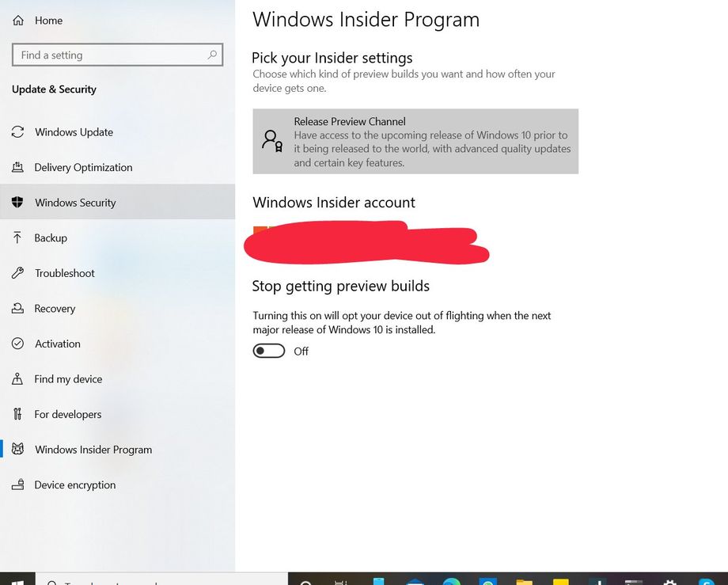Image resolution: width=728 pixels, height=585 pixels.
Task: Click the Pick your Insider settings heading
Action: [x=332, y=58]
